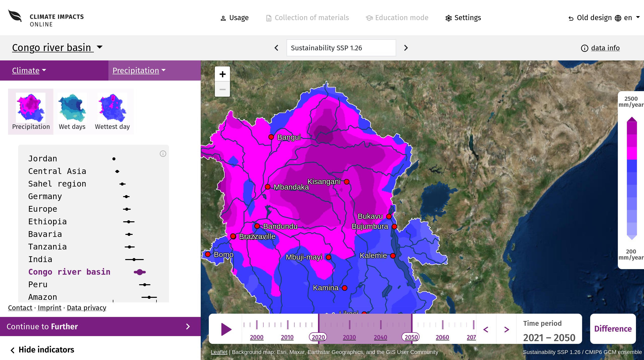Select the Wet days indicator thumbnail
This screenshot has height=360, width=644.
[x=72, y=112]
